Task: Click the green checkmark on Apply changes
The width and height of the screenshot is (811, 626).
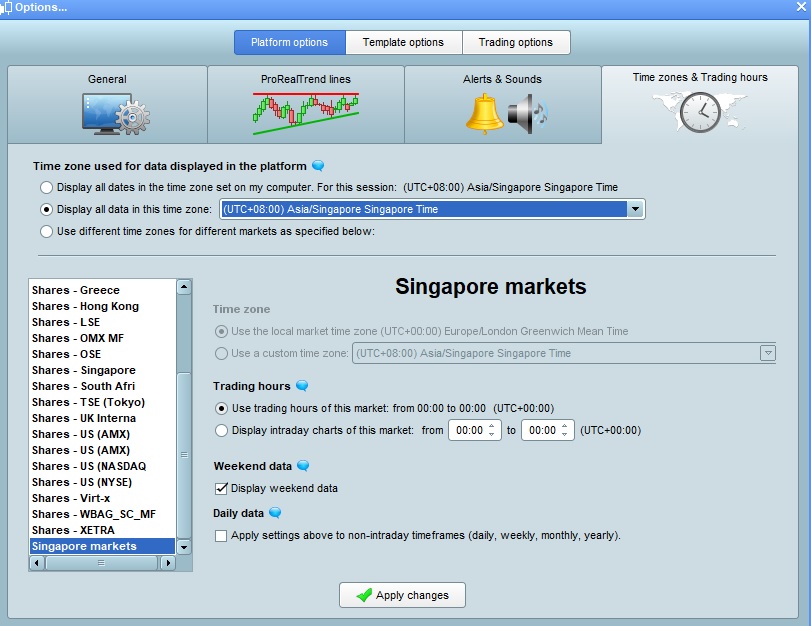Action: coord(364,595)
